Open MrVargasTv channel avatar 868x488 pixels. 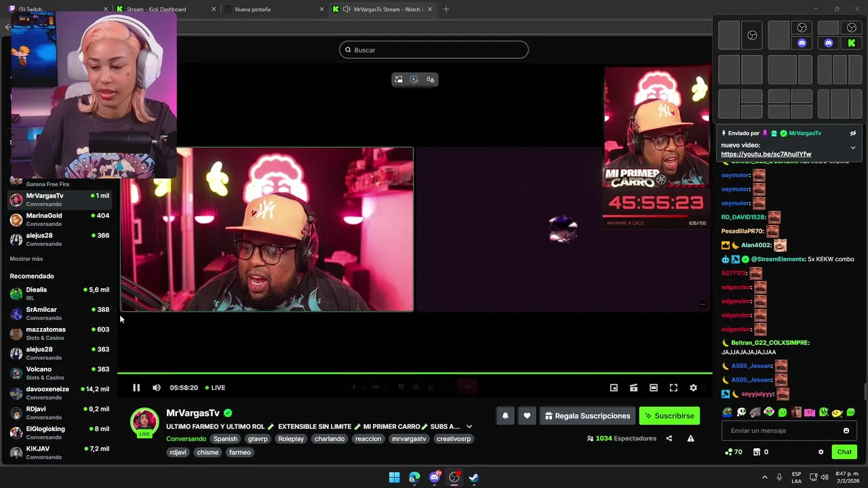(x=144, y=422)
